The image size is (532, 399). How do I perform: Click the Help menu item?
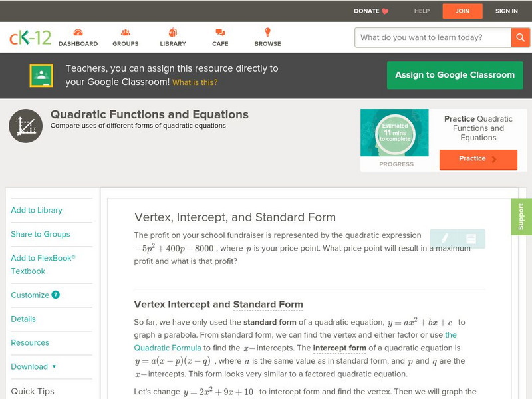[x=422, y=11]
